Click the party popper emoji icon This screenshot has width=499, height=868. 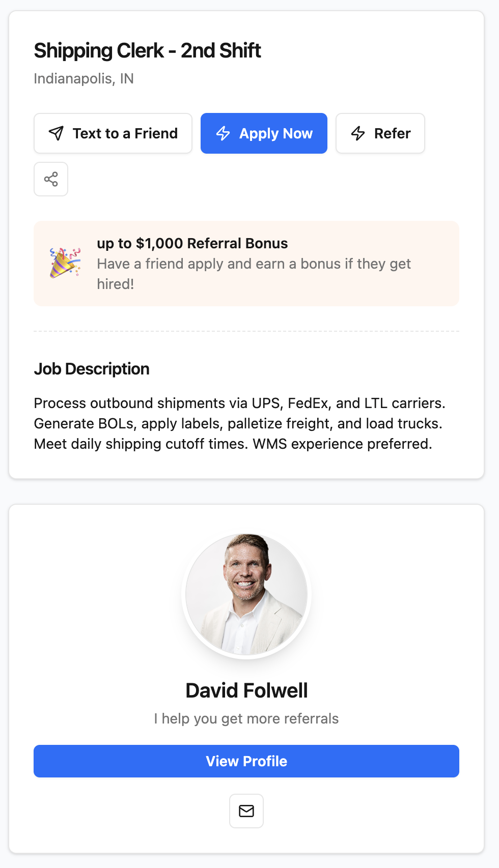(x=65, y=263)
